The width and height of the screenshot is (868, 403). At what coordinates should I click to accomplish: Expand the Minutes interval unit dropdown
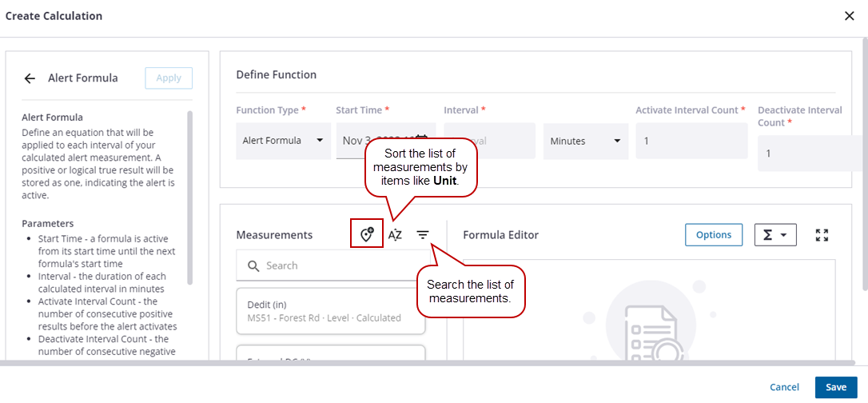[x=585, y=141]
